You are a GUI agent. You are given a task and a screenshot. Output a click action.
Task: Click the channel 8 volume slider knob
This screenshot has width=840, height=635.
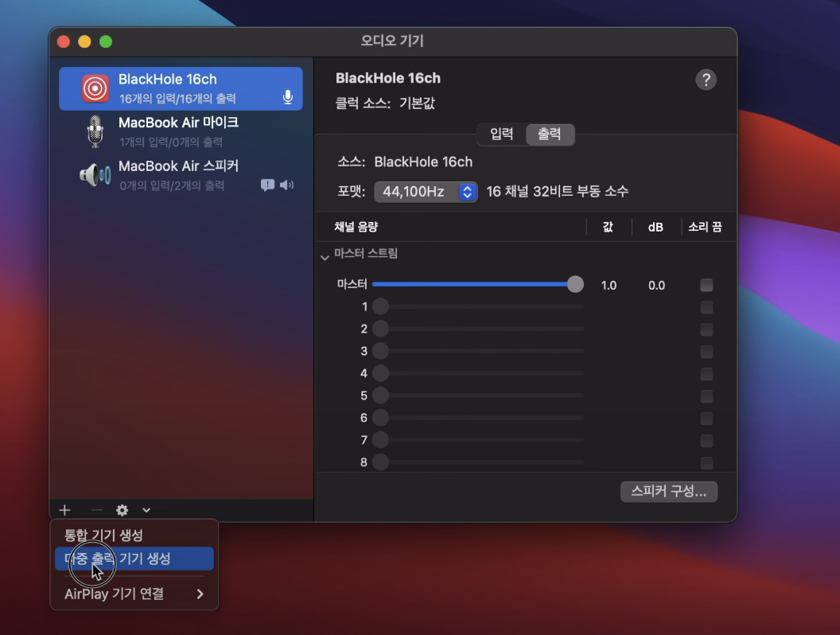[x=380, y=462]
